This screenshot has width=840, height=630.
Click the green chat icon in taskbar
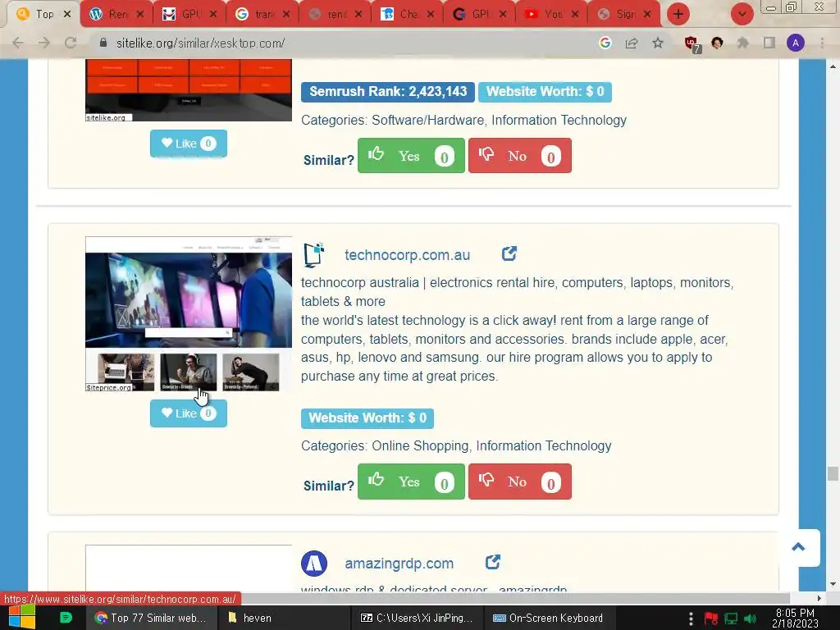click(x=66, y=618)
